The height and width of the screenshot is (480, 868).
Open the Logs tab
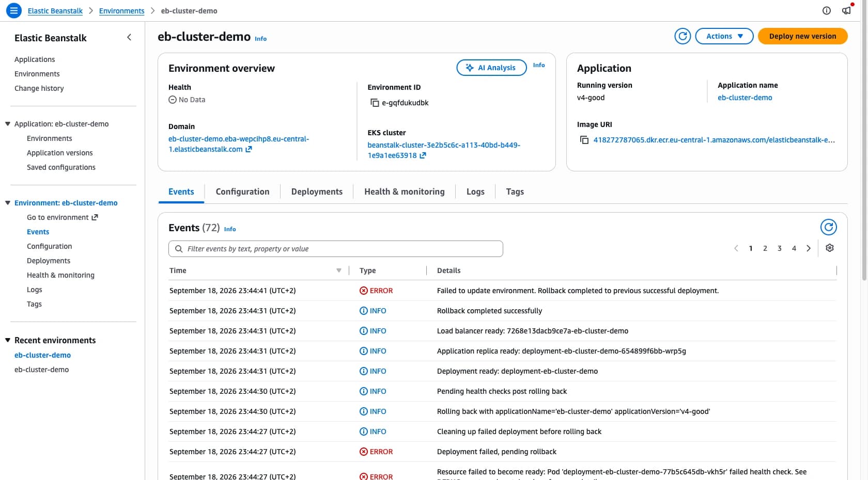pyautogui.click(x=475, y=191)
